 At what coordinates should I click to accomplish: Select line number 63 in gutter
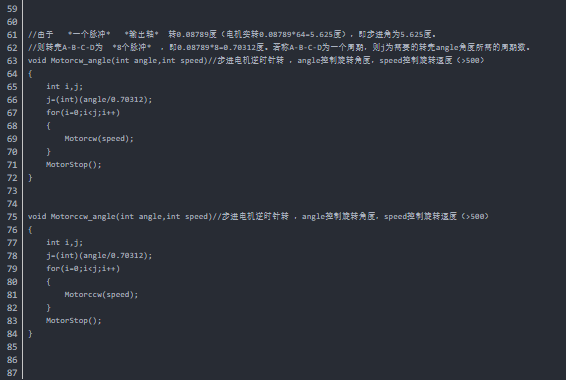(12, 61)
